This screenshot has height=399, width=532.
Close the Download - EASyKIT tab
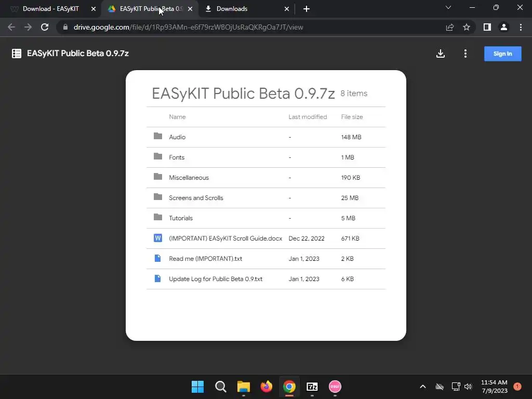tap(94, 9)
